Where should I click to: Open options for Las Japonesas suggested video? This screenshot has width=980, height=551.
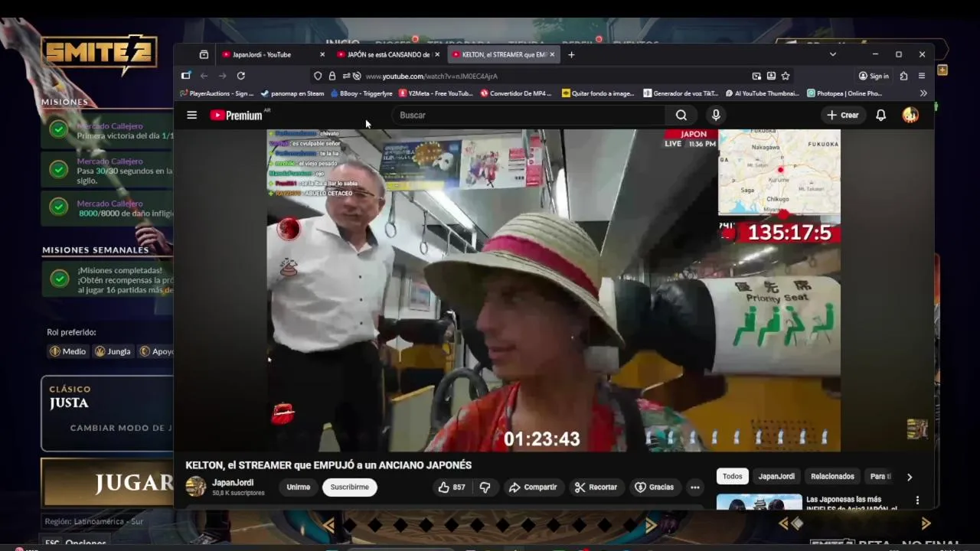click(917, 500)
